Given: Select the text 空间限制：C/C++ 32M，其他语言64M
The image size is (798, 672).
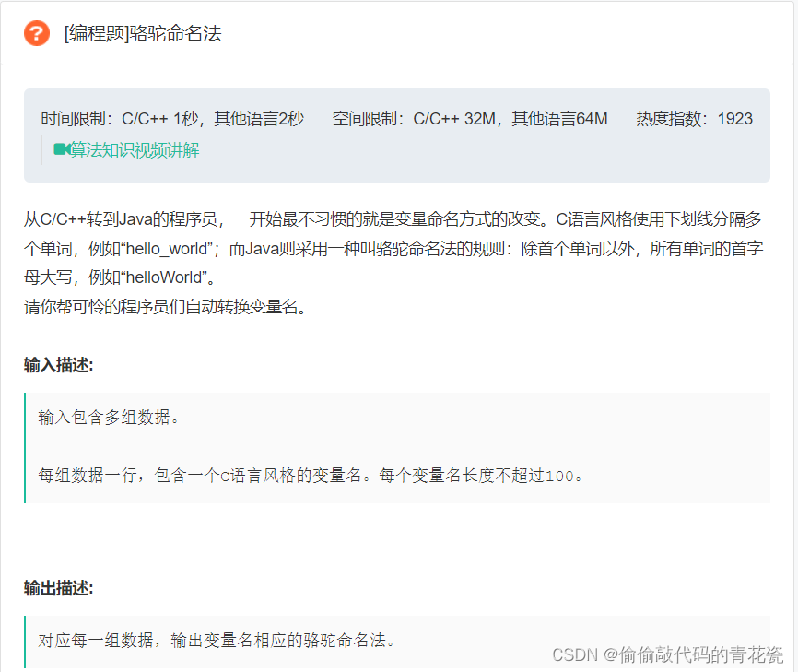Looking at the screenshot, I should 470,119.
